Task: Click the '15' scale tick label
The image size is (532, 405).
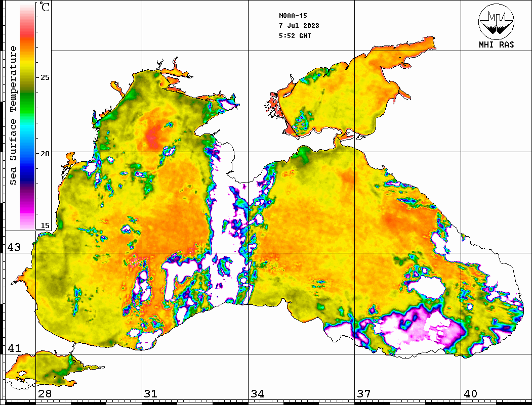Action: 45,226
